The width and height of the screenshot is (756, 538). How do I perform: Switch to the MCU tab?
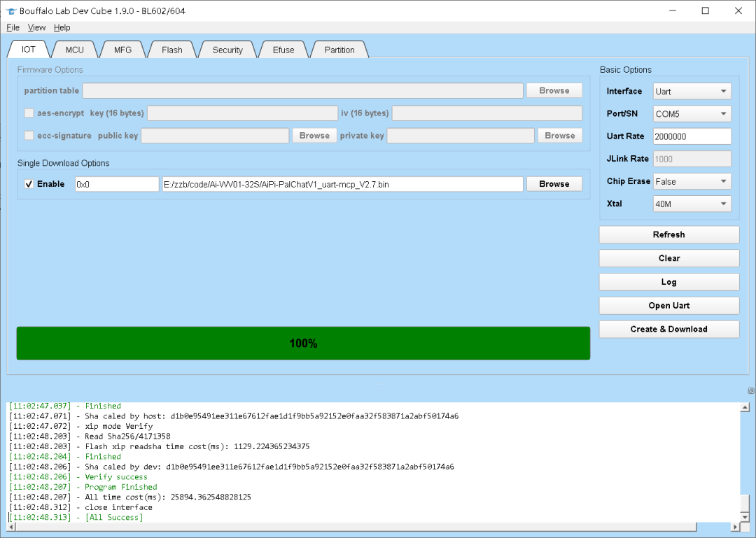tap(75, 50)
